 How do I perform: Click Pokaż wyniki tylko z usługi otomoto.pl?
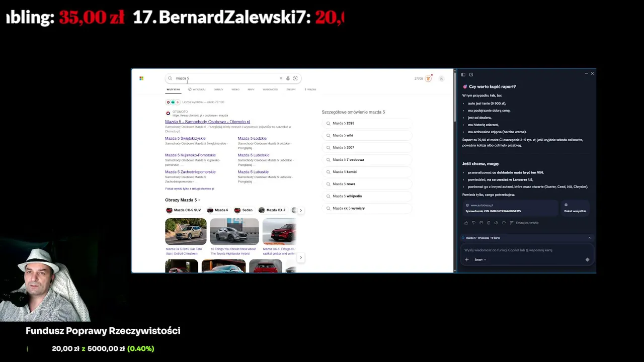pyautogui.click(x=190, y=189)
